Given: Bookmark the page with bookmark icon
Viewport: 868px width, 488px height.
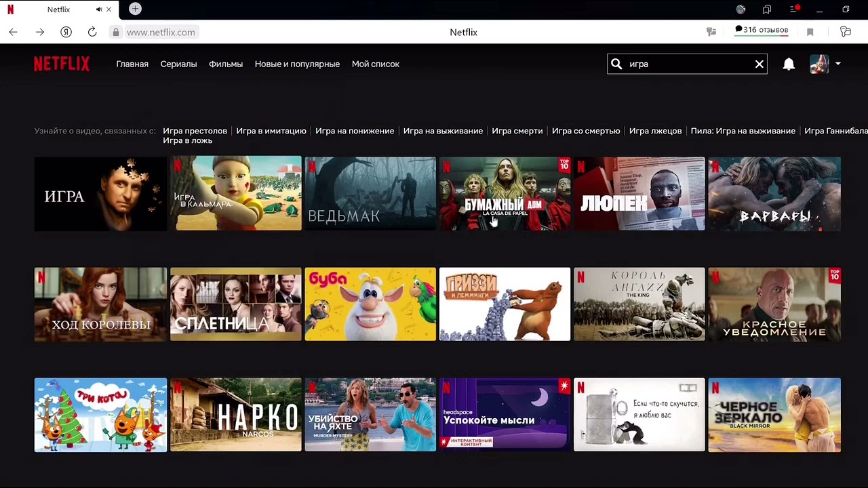Looking at the screenshot, I should 810,32.
